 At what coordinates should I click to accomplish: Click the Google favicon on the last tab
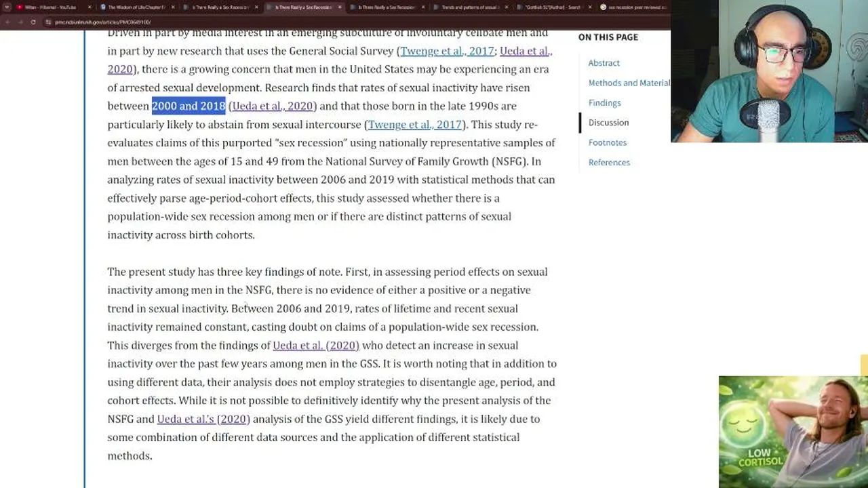(x=604, y=7)
